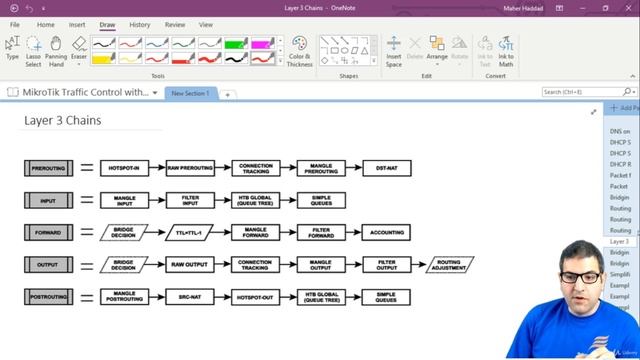Screen dimensions: 640x360
Task: Click the Layer 3 Chains page title
Action: [x=63, y=120]
